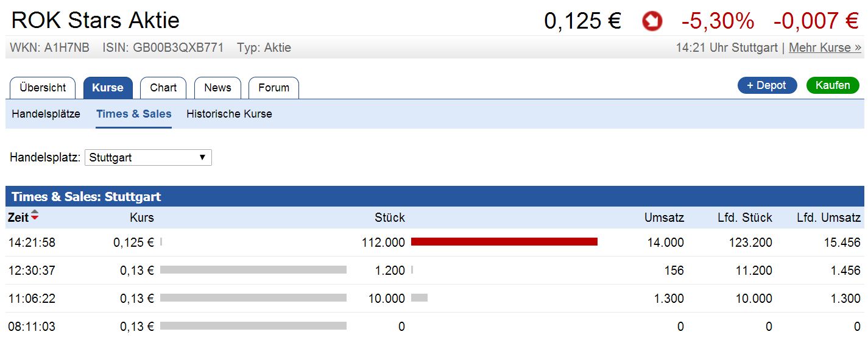Open Historische Kurse sub-tab
Screen dimensions: 868x340
tap(229, 114)
